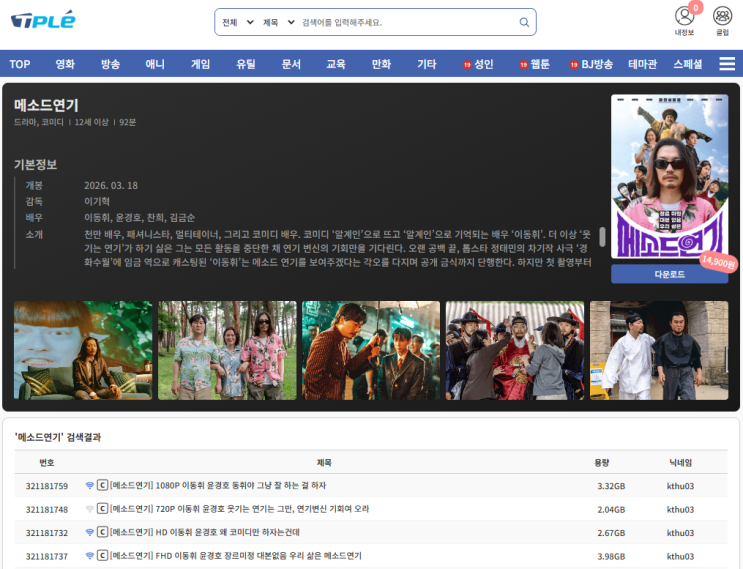This screenshot has height=569, width=743.
Task: Click the 번호 column header
Action: click(x=46, y=462)
